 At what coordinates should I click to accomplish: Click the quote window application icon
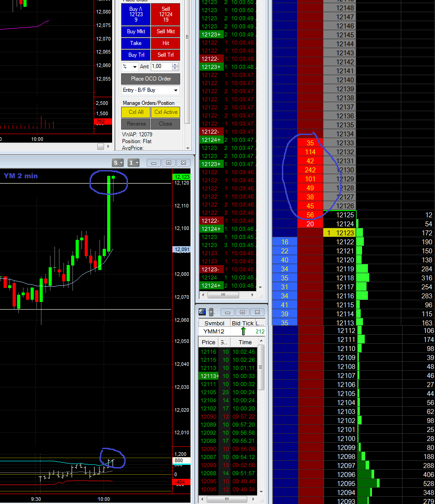202,312
